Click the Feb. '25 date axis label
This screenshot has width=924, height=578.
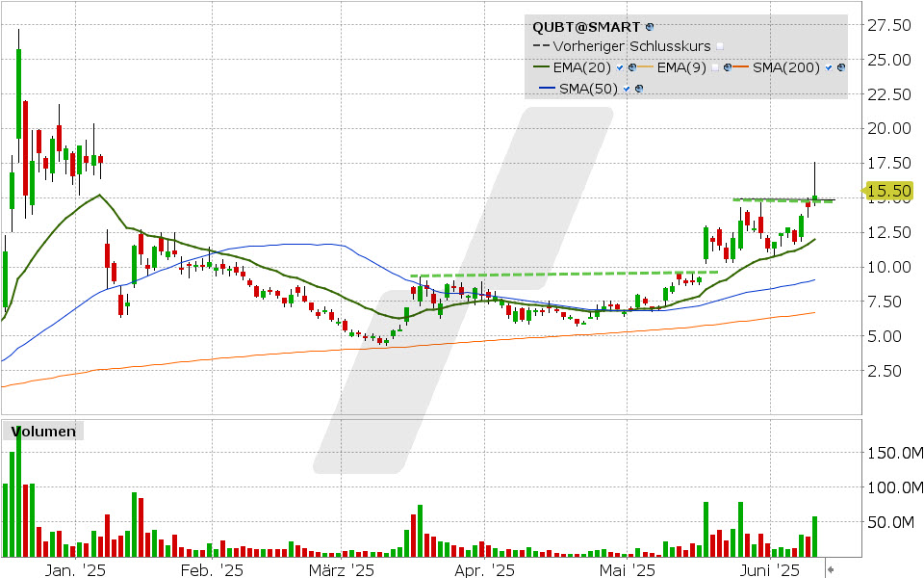click(212, 570)
